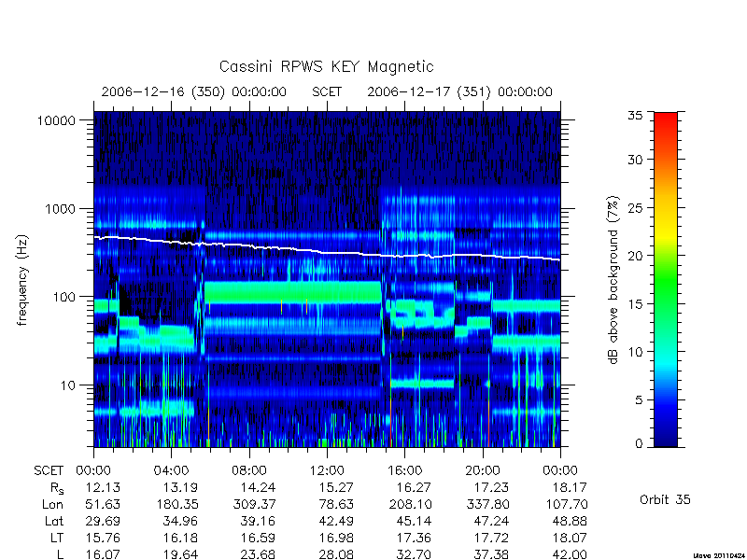Image resolution: width=747 pixels, height=560 pixels.
Task: Click the rainbow color scale bar
Action: tap(666, 279)
